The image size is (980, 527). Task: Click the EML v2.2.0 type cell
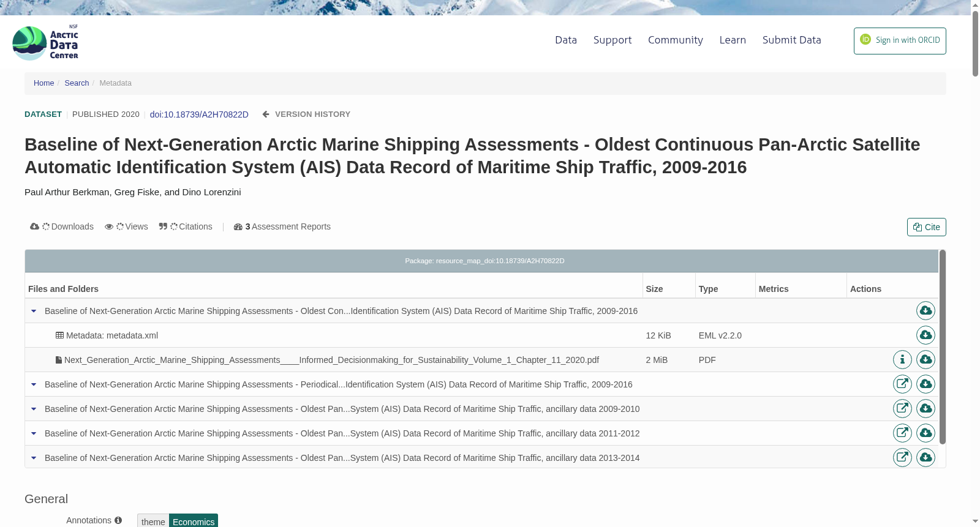(x=720, y=335)
